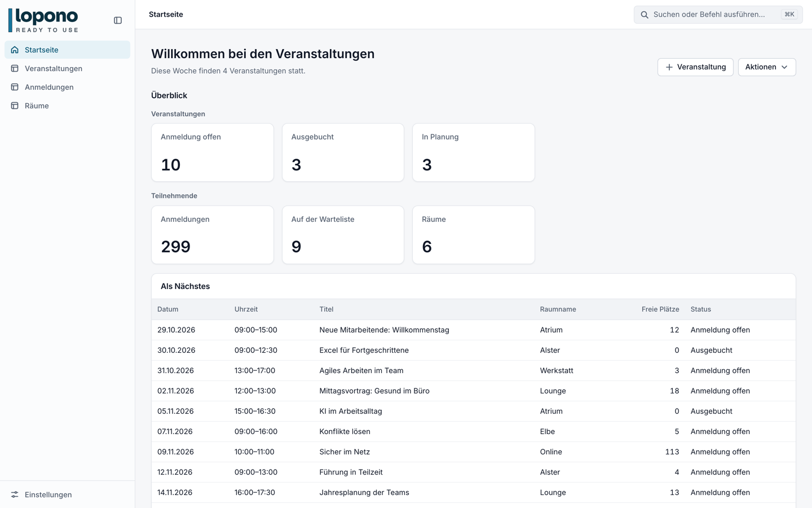
Task: Open Startseite in the sidebar
Action: click(x=67, y=50)
